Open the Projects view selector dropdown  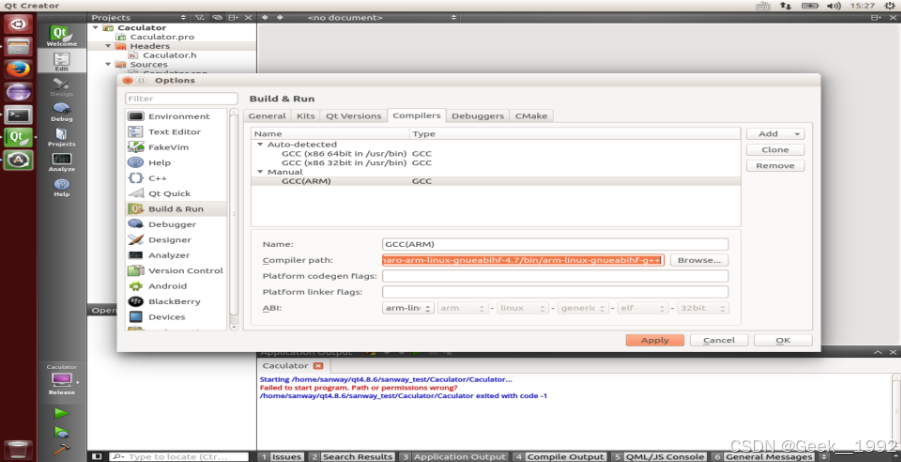(x=138, y=18)
